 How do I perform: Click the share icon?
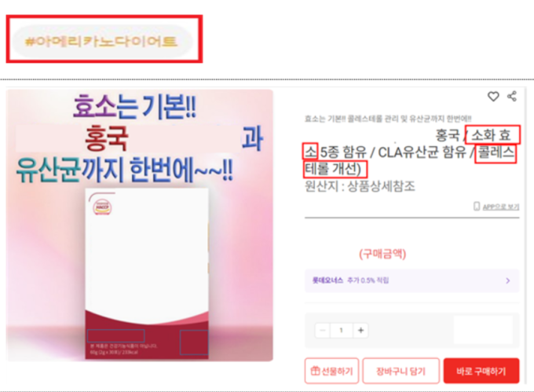tap(512, 97)
